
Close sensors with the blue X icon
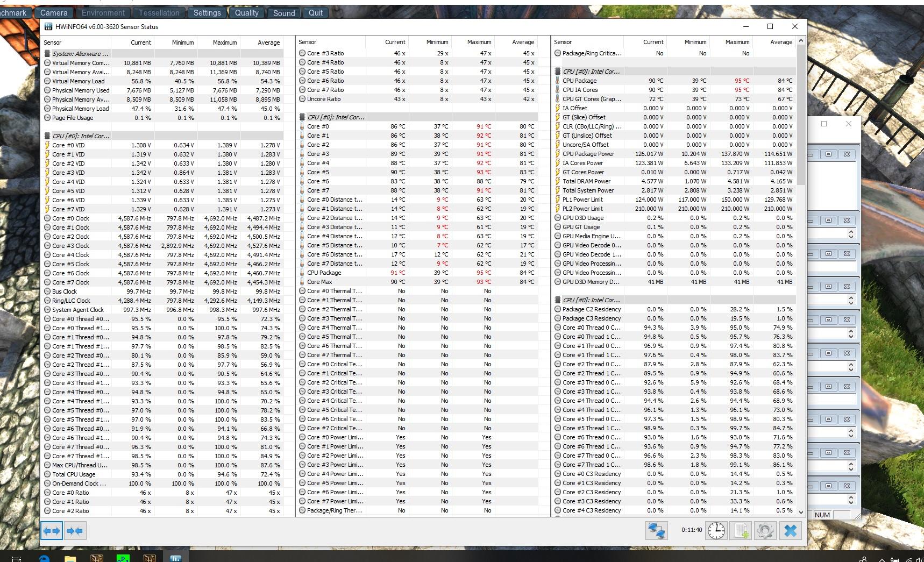point(790,531)
